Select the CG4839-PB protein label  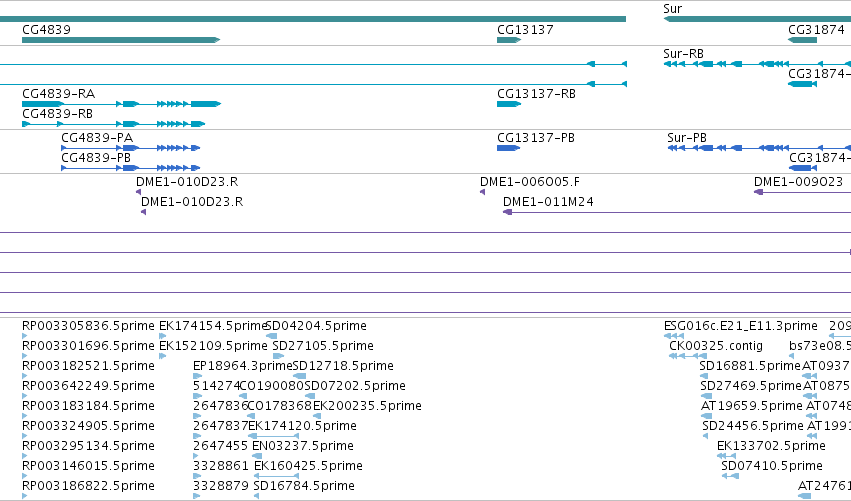[96, 158]
